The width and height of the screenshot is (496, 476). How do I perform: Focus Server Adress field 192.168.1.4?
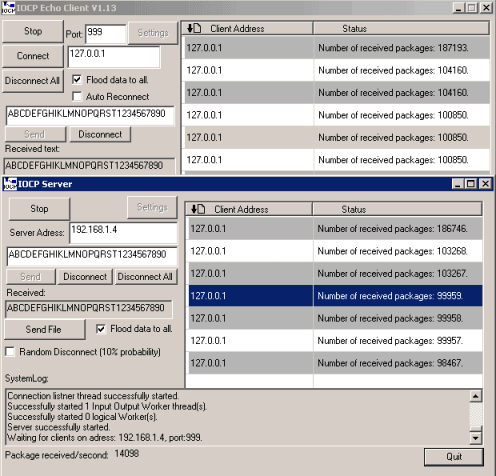pos(123,233)
